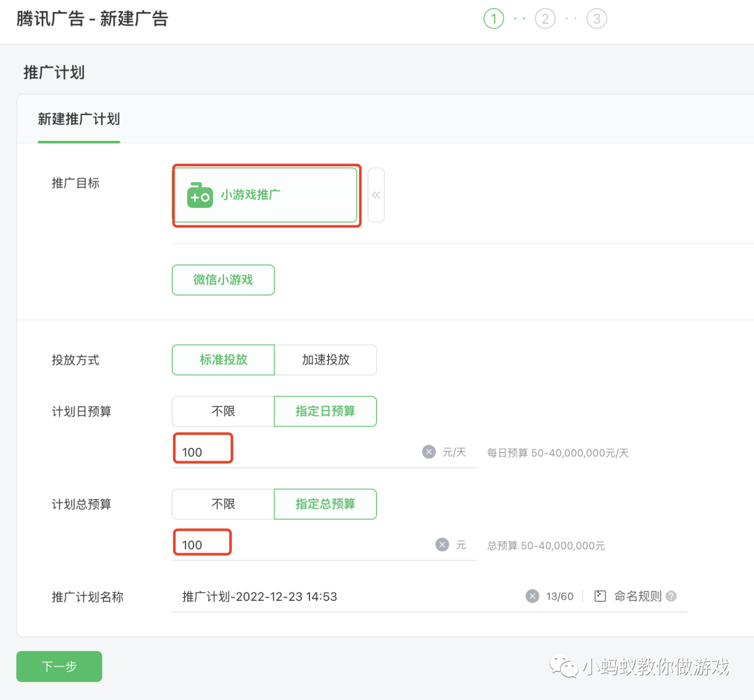
Task: Click the green game controller icon
Action: [200, 195]
